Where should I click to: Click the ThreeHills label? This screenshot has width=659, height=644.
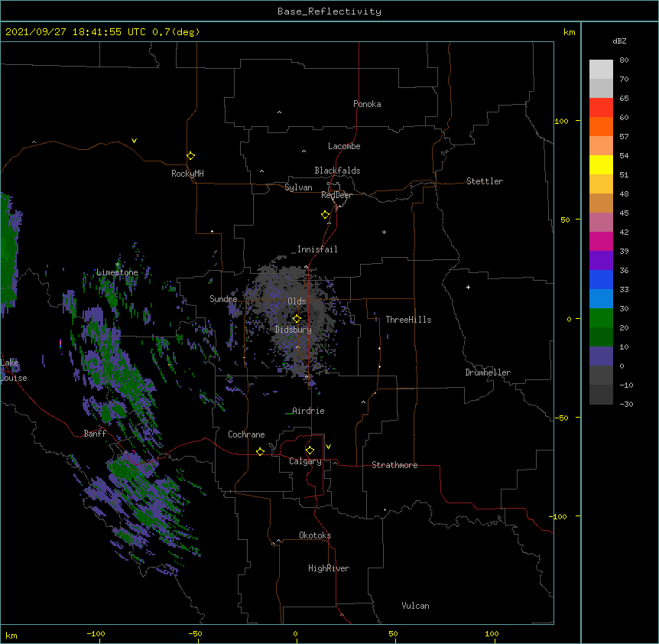click(408, 320)
